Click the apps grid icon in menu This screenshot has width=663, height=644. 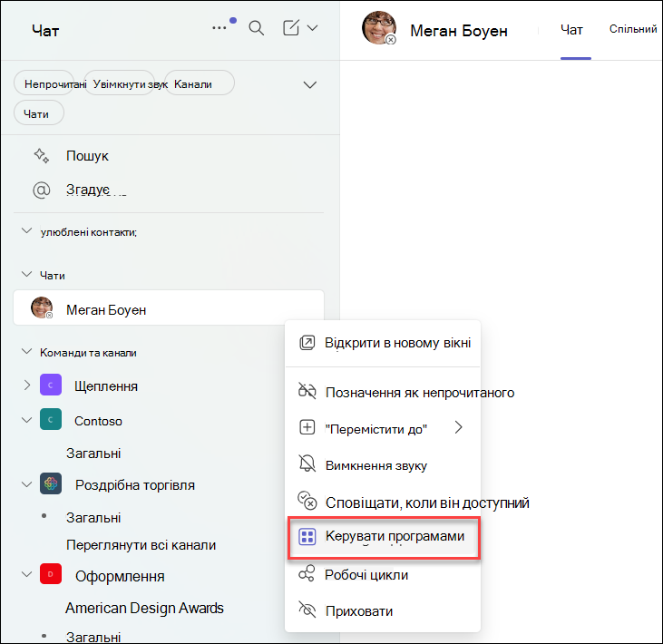pos(307,537)
